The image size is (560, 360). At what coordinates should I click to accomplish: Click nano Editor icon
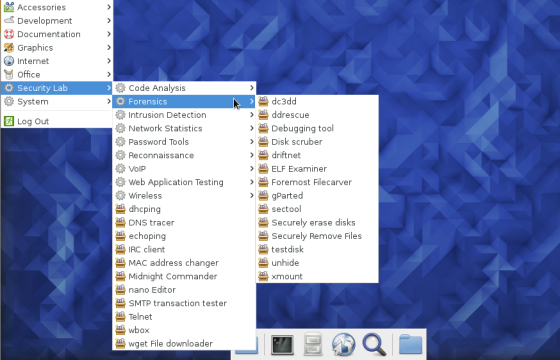tap(120, 290)
